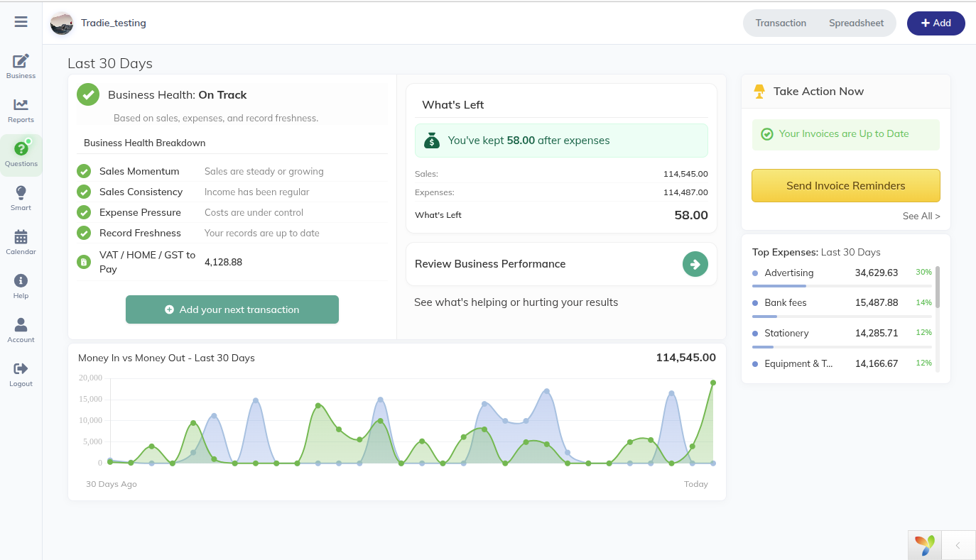
Task: Click Your Invoices are Up to Date notice
Action: [845, 134]
